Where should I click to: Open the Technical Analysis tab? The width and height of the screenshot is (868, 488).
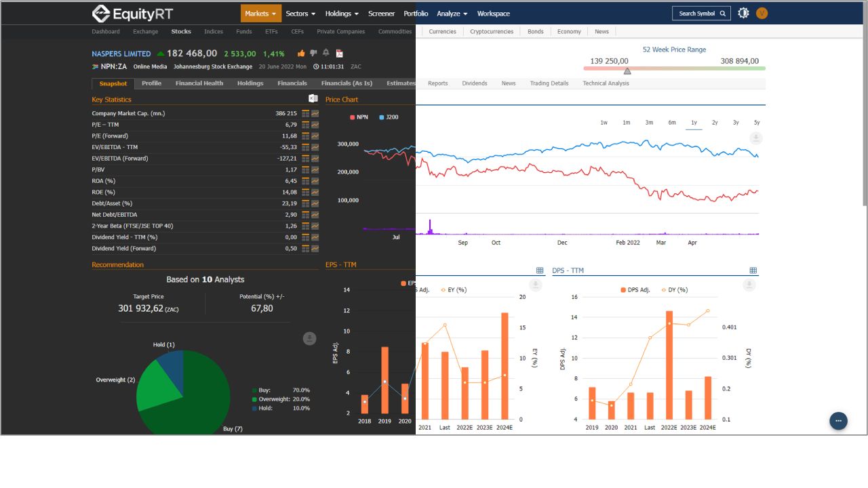pyautogui.click(x=606, y=83)
